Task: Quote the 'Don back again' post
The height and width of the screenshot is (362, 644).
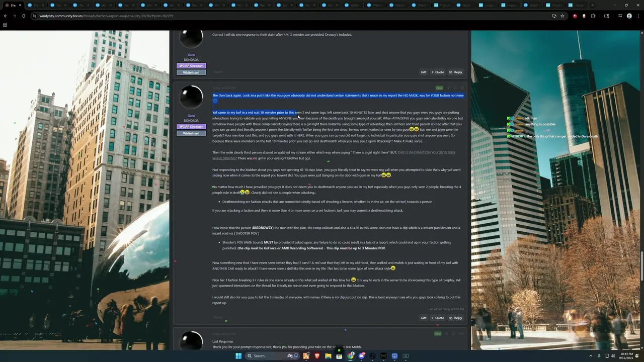Action: tap(438, 318)
